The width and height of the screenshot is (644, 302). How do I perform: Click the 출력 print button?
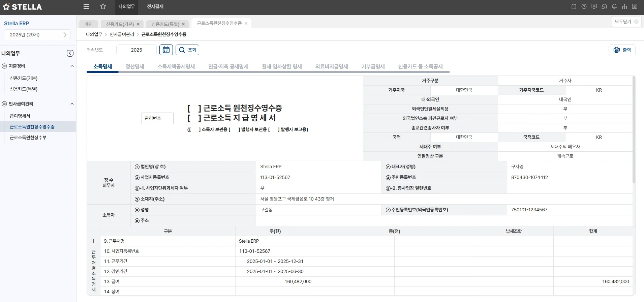pos(622,50)
